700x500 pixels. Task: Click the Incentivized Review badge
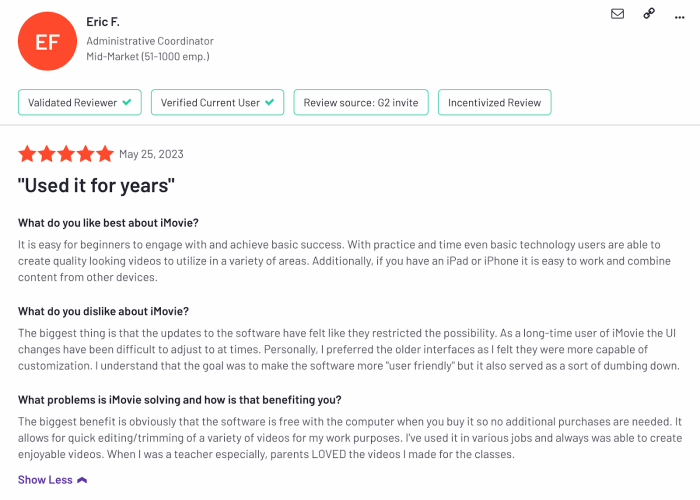pos(494,102)
